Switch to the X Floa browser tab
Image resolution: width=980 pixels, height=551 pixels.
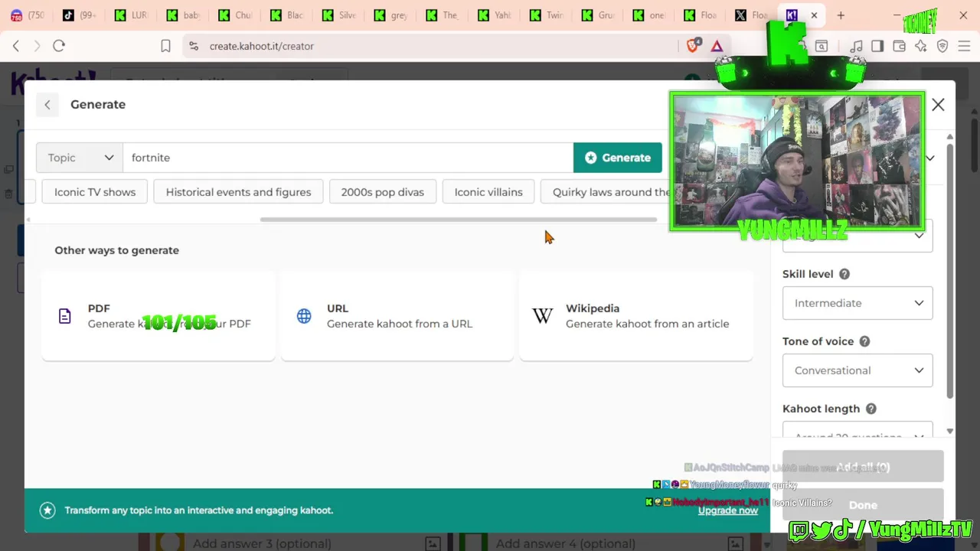click(751, 15)
